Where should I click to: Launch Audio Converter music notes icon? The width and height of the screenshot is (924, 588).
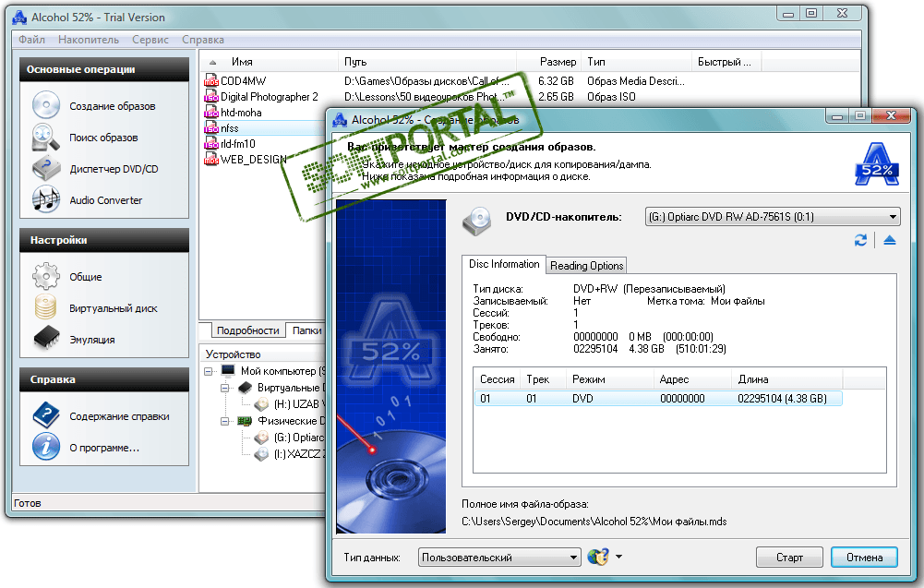(x=46, y=199)
